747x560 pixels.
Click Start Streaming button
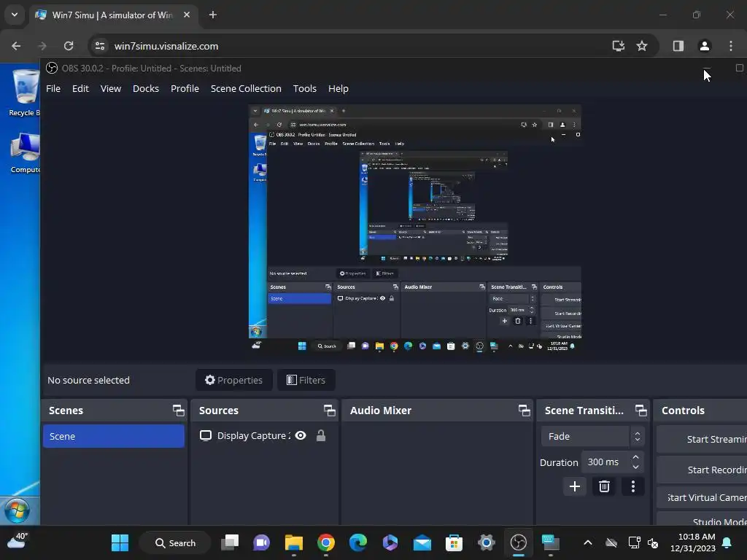[702, 439]
